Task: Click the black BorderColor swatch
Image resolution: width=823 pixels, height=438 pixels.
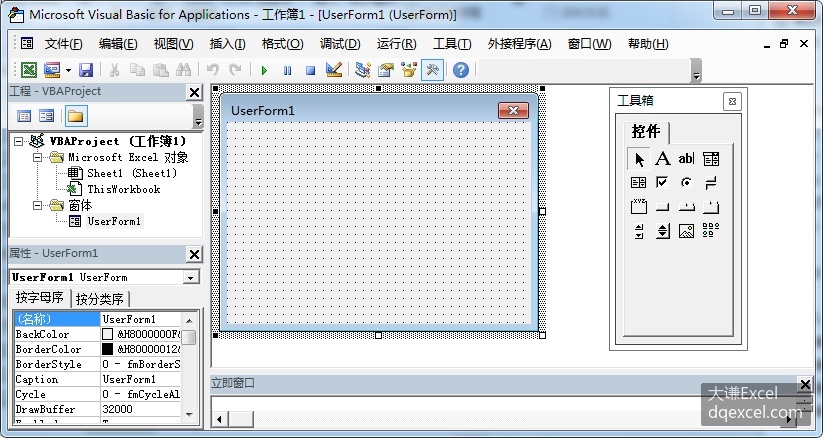Action: 108,349
